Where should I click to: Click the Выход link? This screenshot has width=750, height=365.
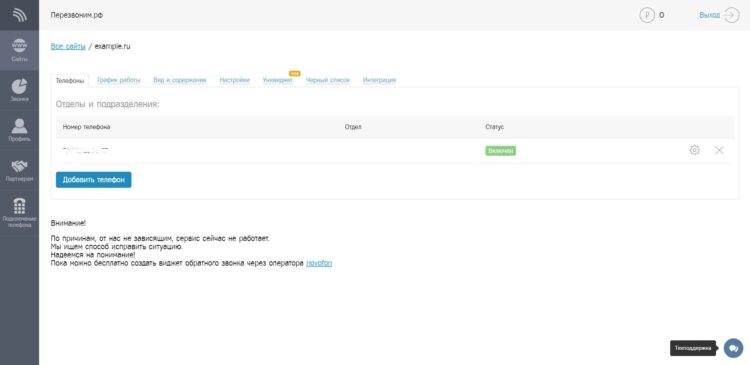pos(709,15)
